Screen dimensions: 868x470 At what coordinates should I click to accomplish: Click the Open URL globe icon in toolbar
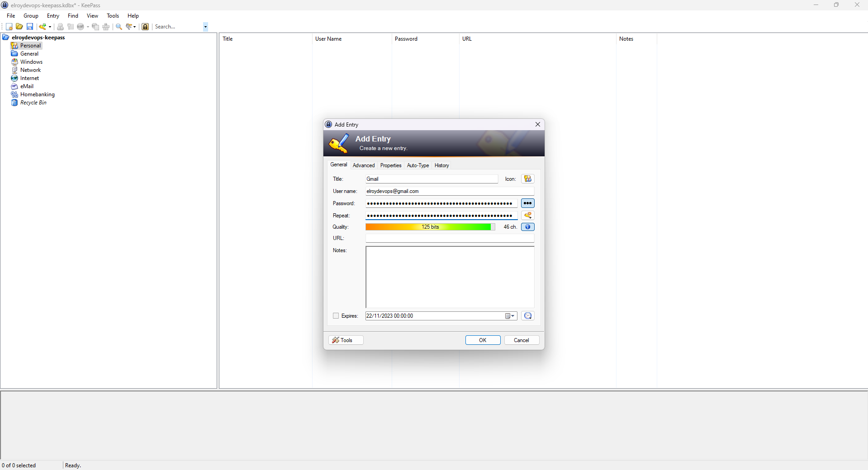point(81,27)
